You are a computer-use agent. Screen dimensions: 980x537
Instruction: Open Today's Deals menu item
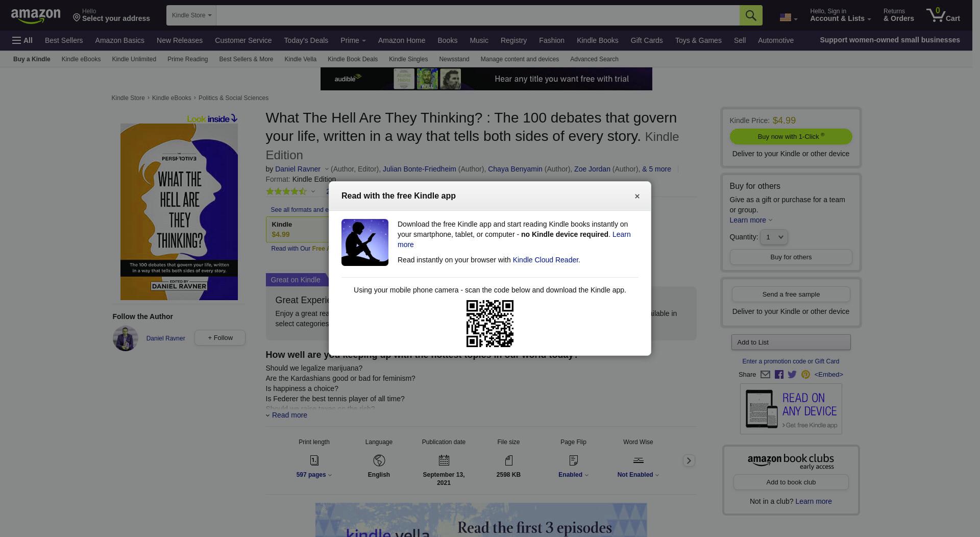point(306,40)
